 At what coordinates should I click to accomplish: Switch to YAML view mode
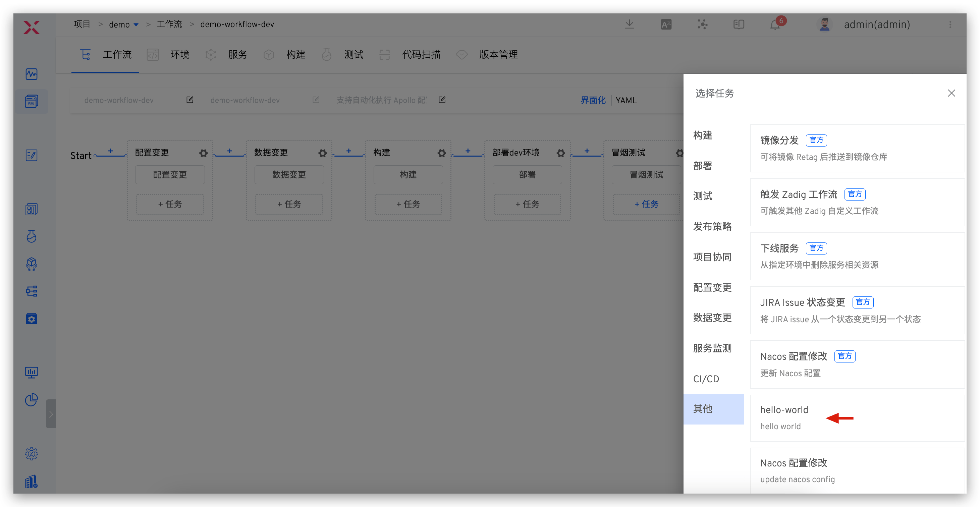click(626, 100)
